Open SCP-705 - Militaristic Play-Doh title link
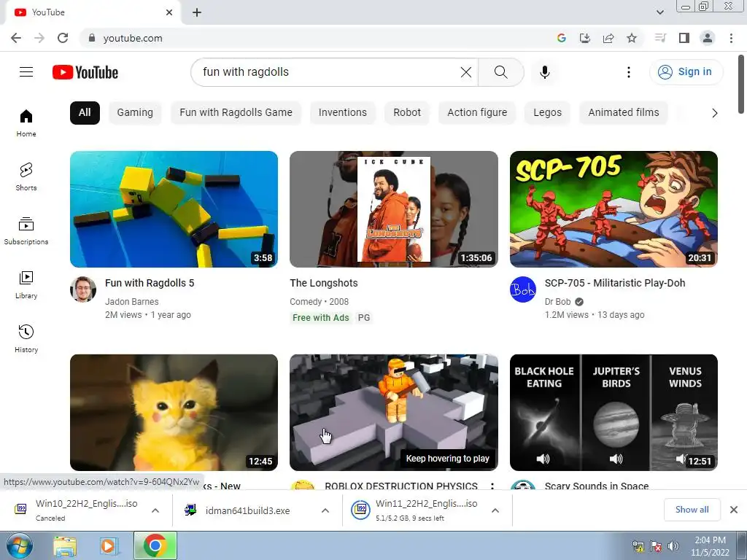This screenshot has height=560, width=747. (615, 283)
